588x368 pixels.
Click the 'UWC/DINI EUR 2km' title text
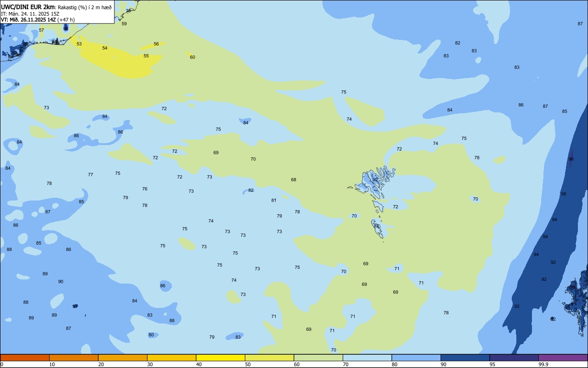click(28, 7)
